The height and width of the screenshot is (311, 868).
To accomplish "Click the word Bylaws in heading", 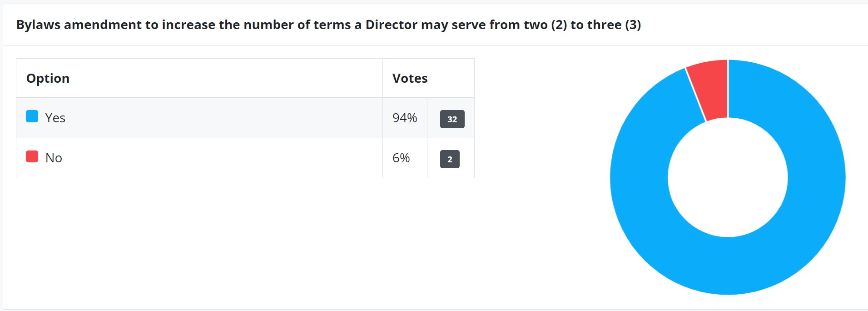I will coord(38,25).
